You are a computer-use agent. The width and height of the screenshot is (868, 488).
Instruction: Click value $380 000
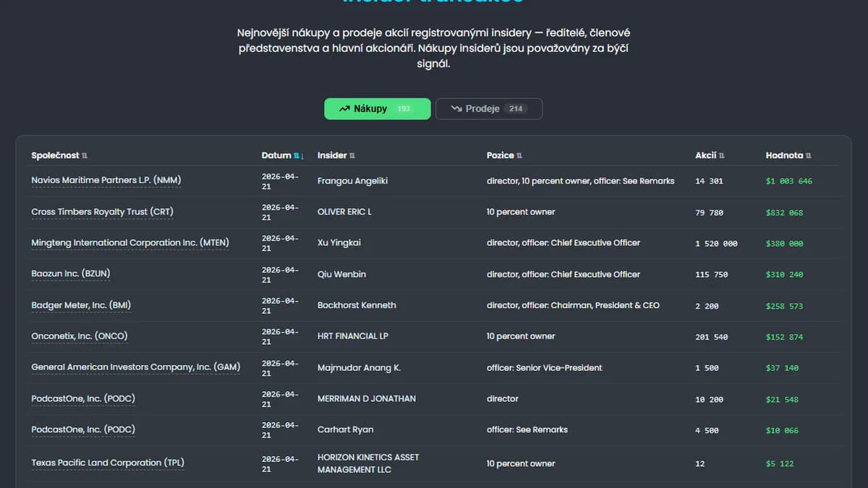click(x=784, y=244)
